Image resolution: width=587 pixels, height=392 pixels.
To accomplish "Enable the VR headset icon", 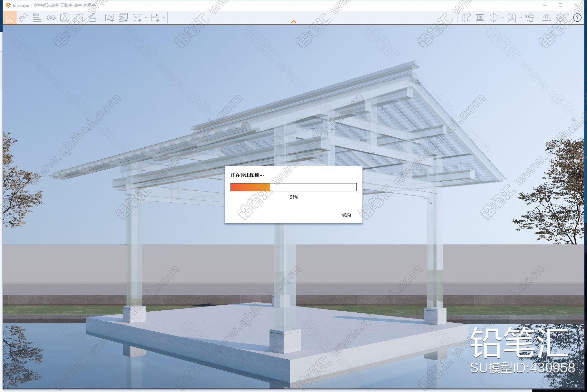I will pos(530,18).
